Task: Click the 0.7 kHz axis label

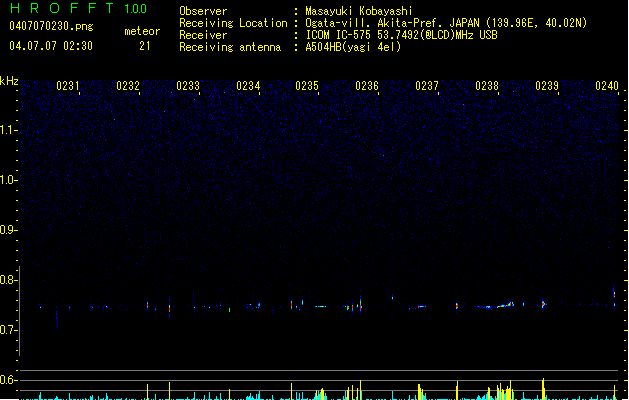Action: coord(9,330)
